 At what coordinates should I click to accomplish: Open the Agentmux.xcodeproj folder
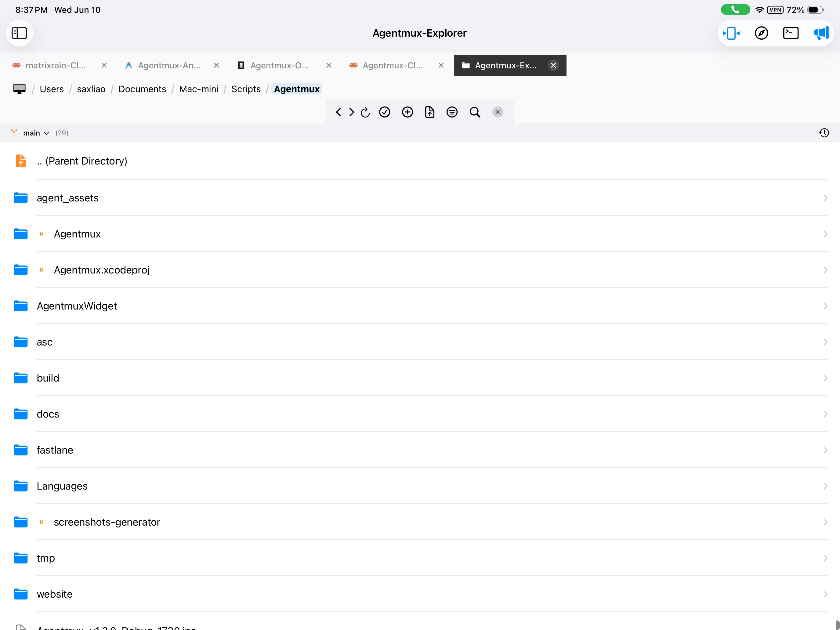(x=420, y=270)
